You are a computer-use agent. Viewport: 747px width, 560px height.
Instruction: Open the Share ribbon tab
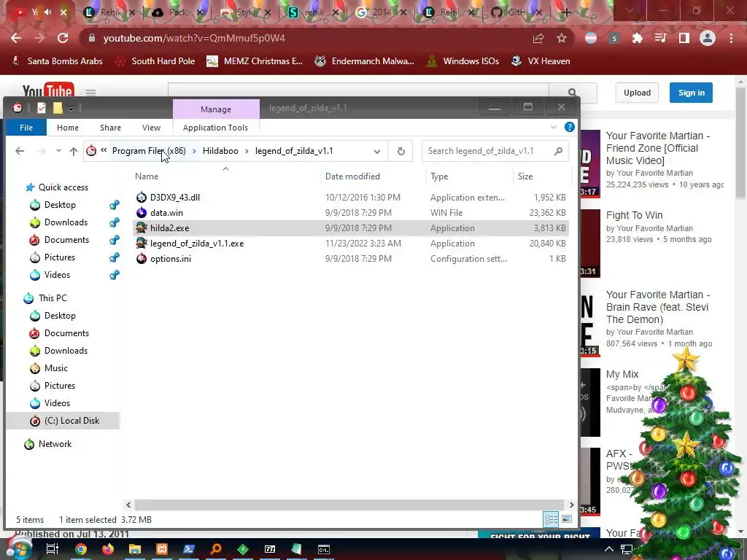tap(111, 127)
